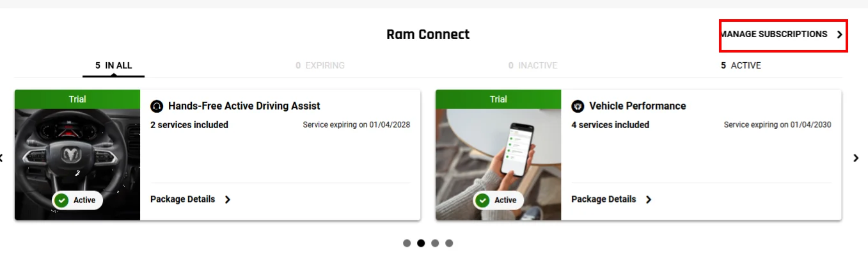This screenshot has height=255, width=868.
Task: Select the 0 INACTIVE tab
Action: [533, 65]
